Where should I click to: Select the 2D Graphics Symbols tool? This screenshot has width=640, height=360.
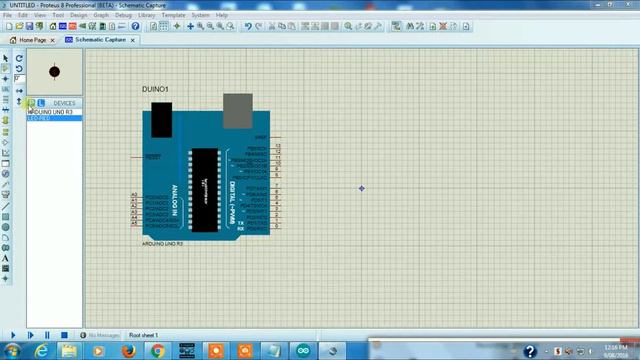click(x=5, y=269)
